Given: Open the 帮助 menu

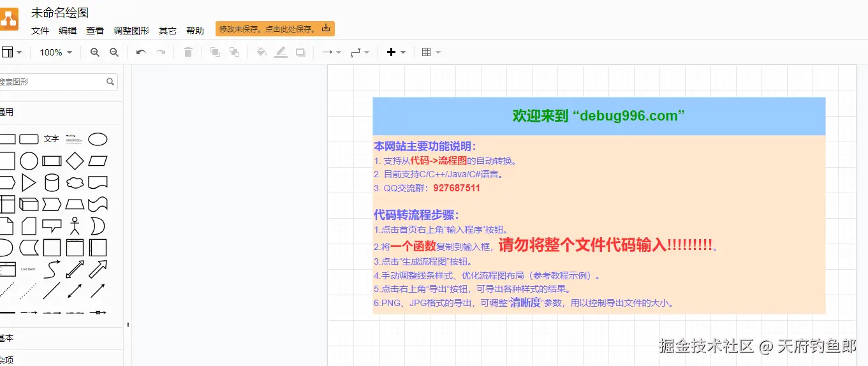Looking at the screenshot, I should coord(195,31).
